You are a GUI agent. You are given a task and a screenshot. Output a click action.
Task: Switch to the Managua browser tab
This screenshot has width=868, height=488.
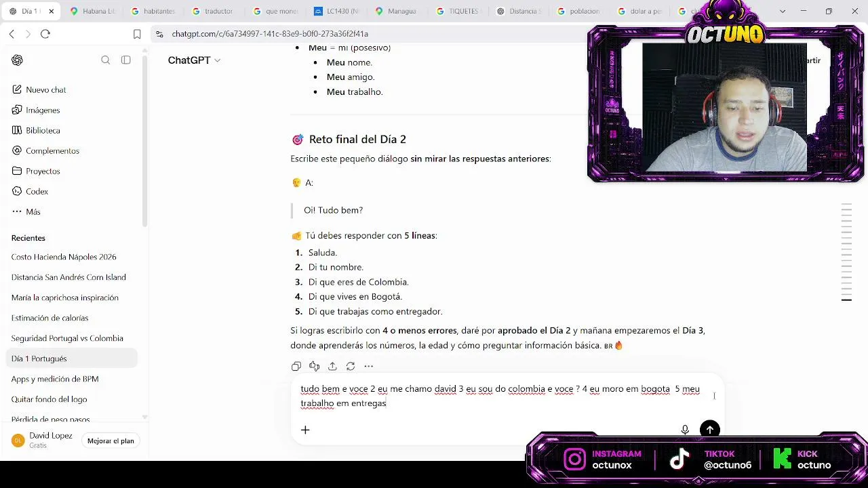point(397,11)
